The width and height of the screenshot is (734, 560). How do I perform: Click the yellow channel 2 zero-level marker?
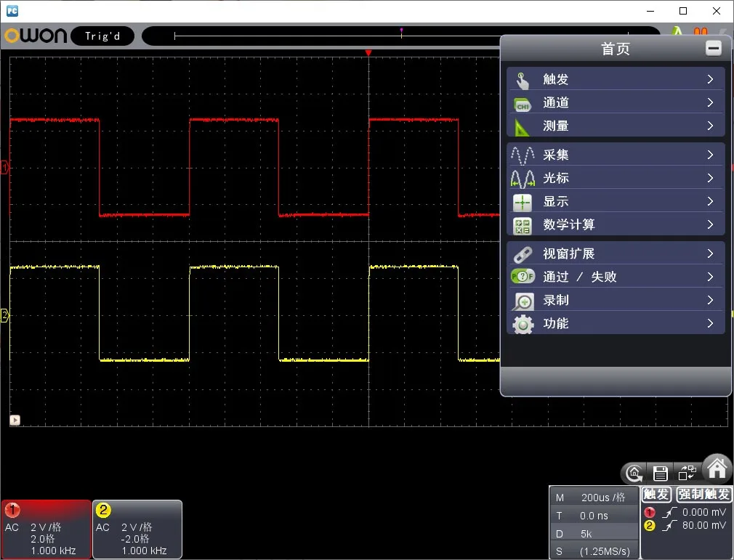click(4, 315)
